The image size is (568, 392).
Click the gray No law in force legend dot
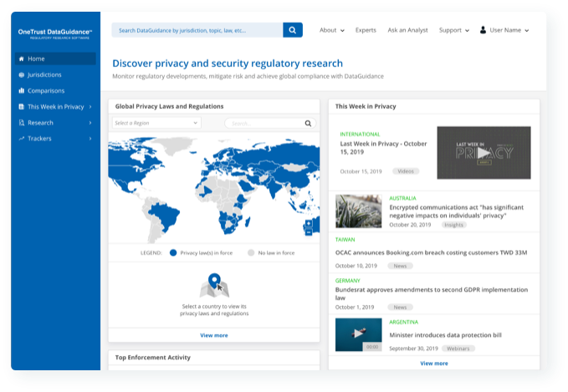pos(251,252)
